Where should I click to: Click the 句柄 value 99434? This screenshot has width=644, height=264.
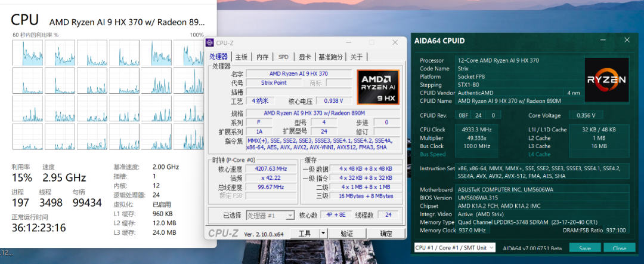[87, 202]
